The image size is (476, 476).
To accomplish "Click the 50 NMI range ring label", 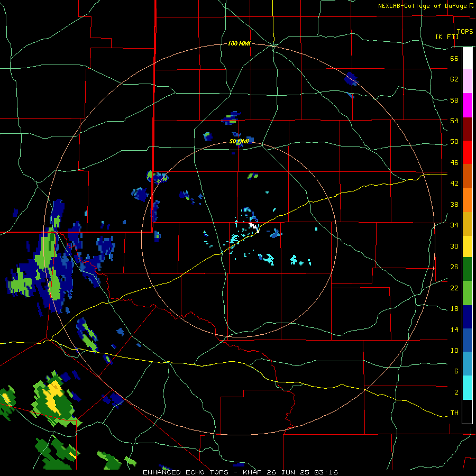I will pyautogui.click(x=239, y=141).
